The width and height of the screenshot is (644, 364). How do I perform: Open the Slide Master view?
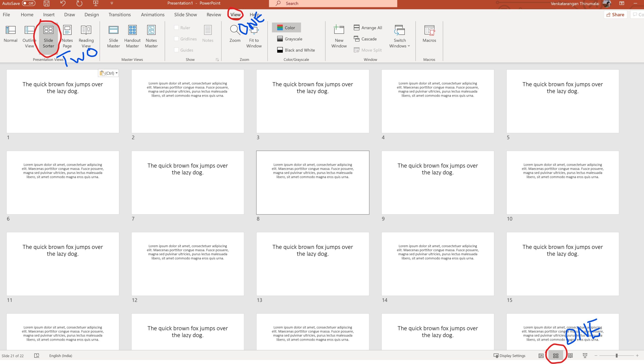[x=113, y=36]
